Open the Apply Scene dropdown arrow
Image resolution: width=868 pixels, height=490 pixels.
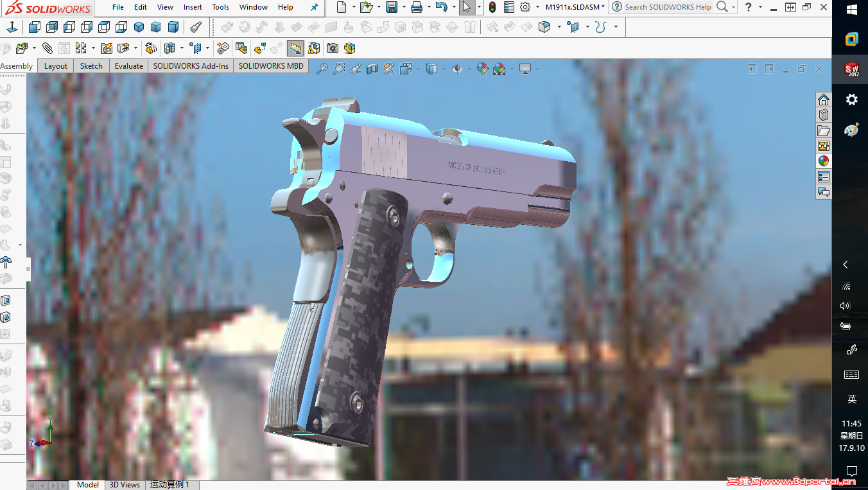point(512,69)
